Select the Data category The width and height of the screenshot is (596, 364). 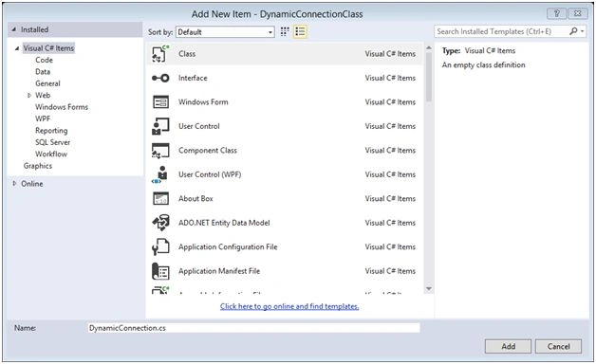click(x=43, y=72)
